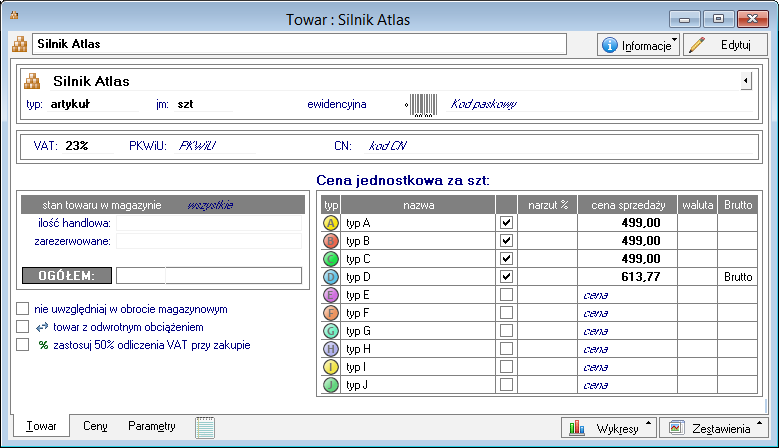Click the green G price type icon
Image resolution: width=779 pixels, height=448 pixels.
(x=330, y=331)
